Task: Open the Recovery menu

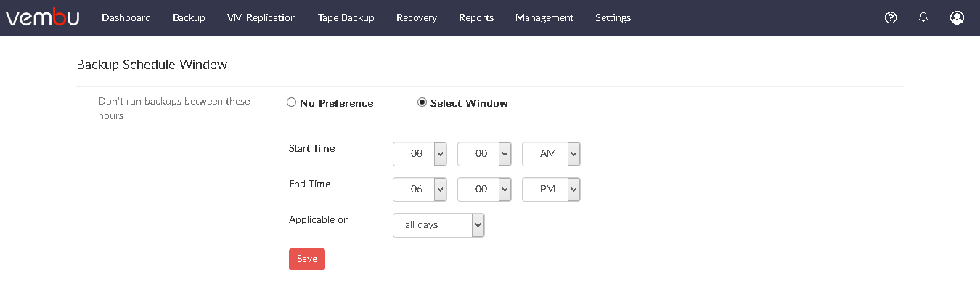Action: tap(417, 17)
